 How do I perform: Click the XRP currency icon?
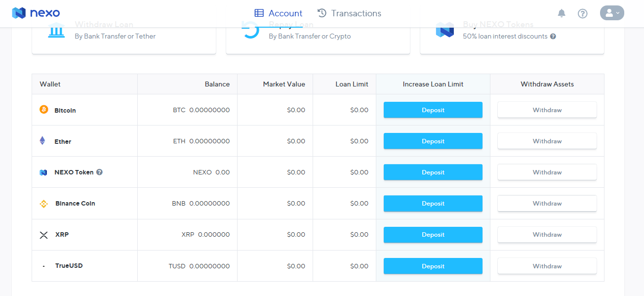(x=43, y=234)
